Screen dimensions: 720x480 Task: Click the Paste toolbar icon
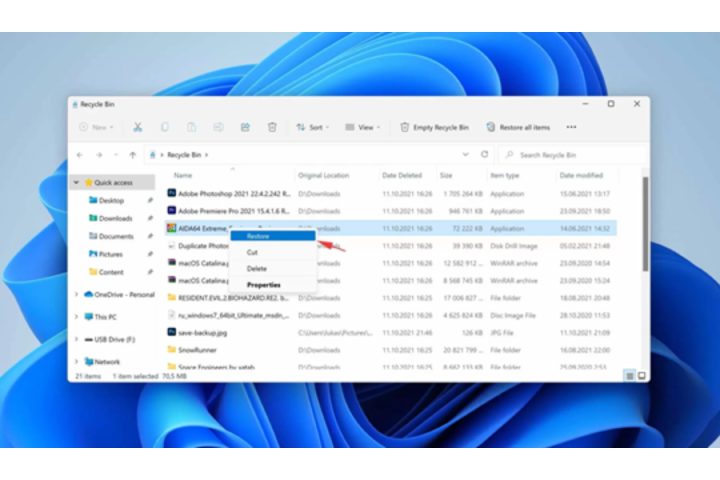pos(191,127)
